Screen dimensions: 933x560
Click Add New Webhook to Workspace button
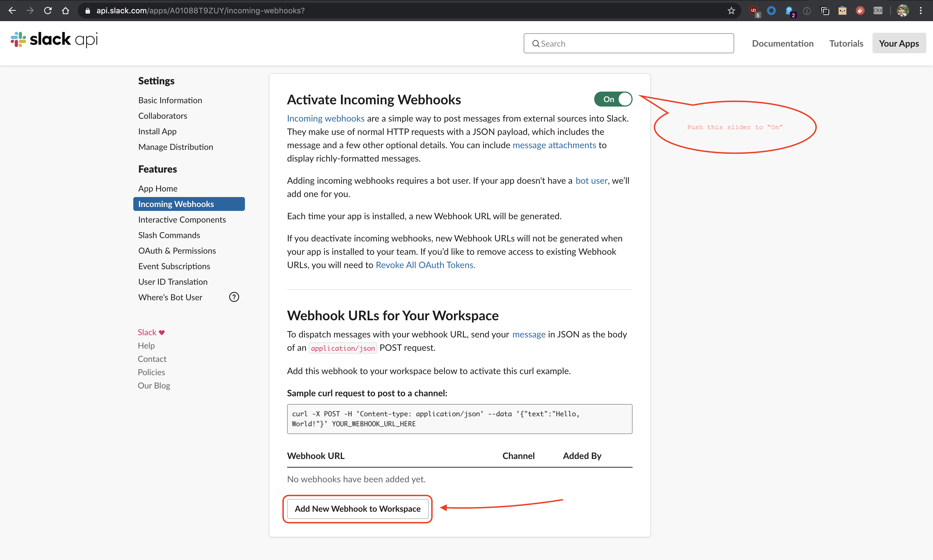point(357,509)
